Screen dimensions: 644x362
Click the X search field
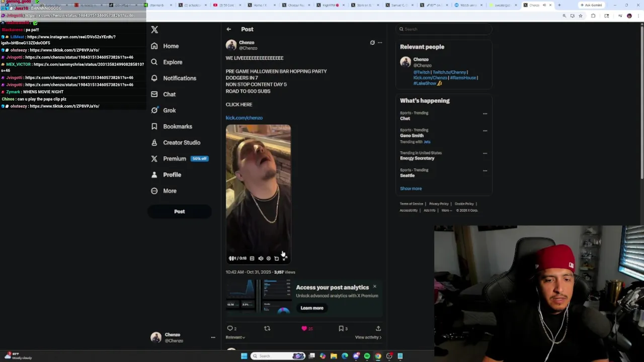pos(443,29)
